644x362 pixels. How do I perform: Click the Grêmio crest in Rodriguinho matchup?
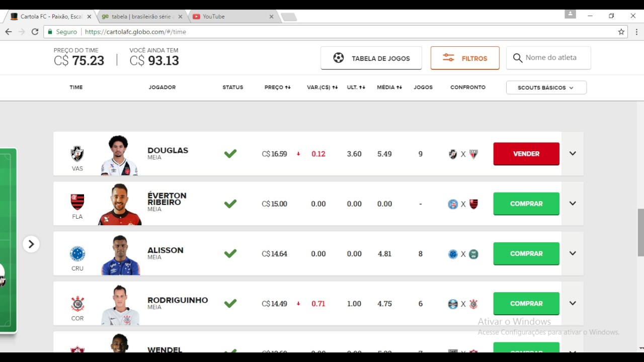point(453,304)
